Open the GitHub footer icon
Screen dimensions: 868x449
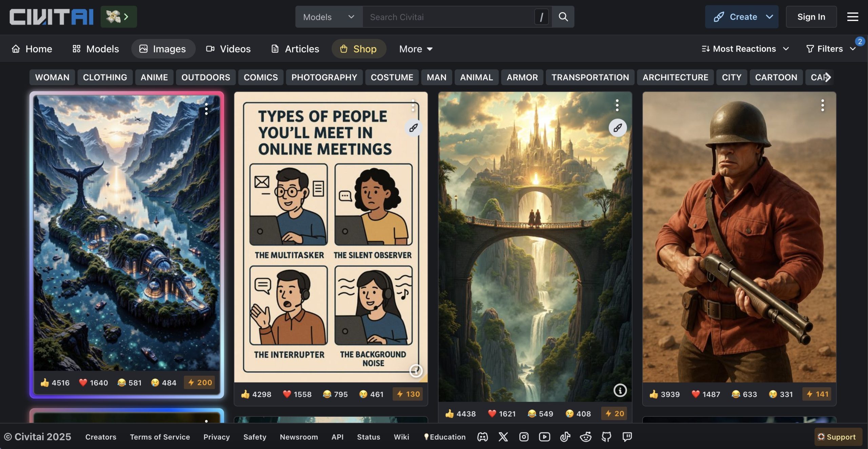coord(606,437)
